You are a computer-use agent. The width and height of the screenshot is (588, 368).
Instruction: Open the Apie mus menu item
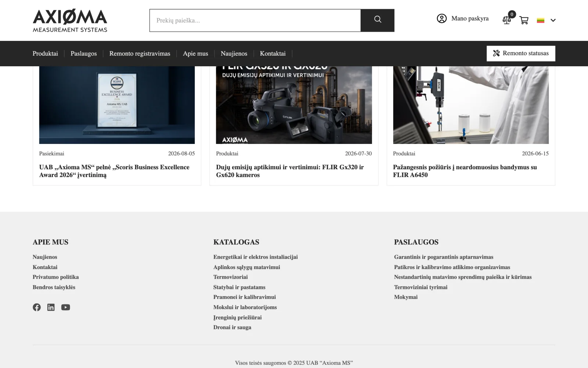click(x=196, y=53)
